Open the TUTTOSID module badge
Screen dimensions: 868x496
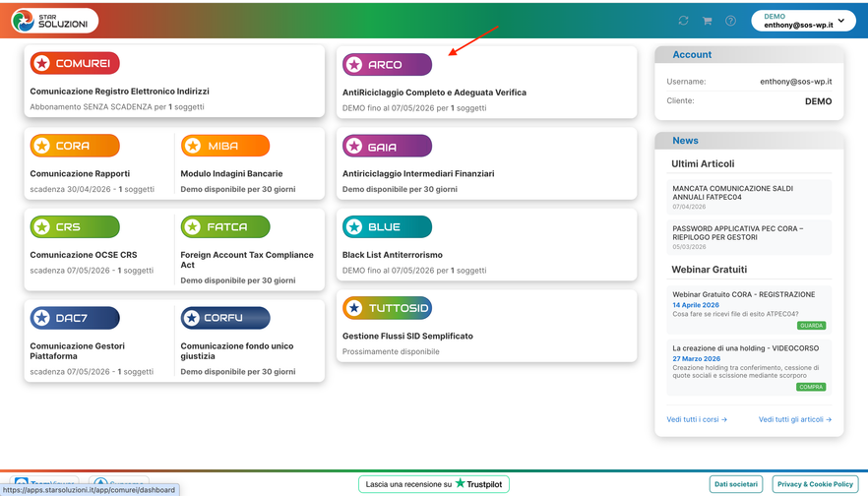coord(387,308)
